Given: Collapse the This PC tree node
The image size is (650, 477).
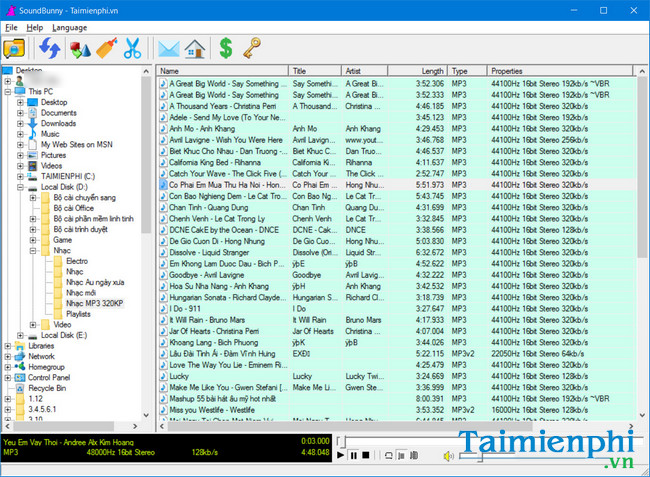Looking at the screenshot, I should pos(7,92).
